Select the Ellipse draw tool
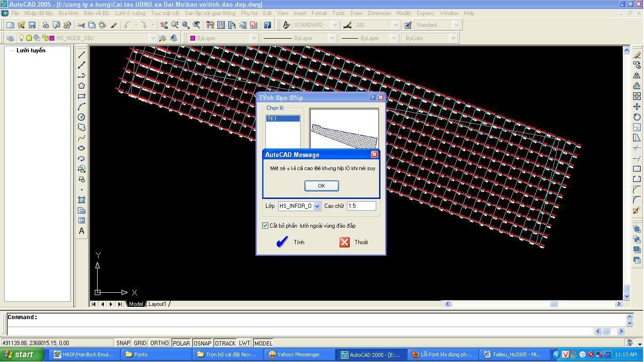The image size is (644, 362). point(82,148)
